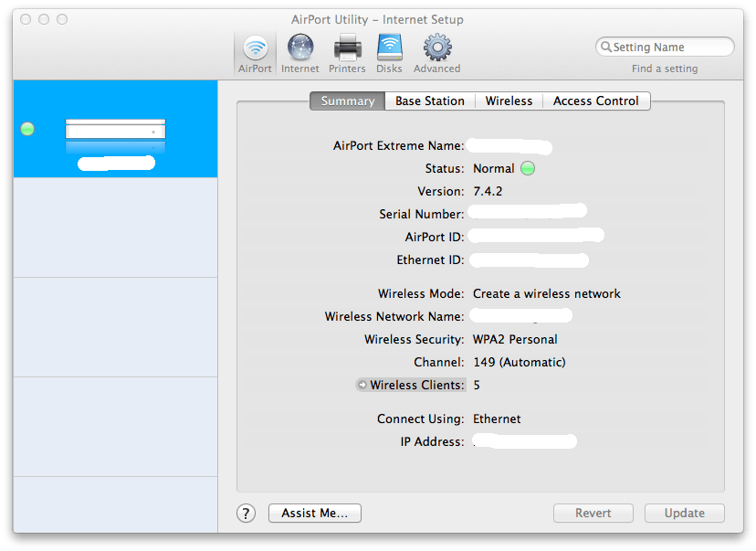Screen dimensions: 756x551
Task: Click the green status light in the sidebar
Action: [x=27, y=129]
